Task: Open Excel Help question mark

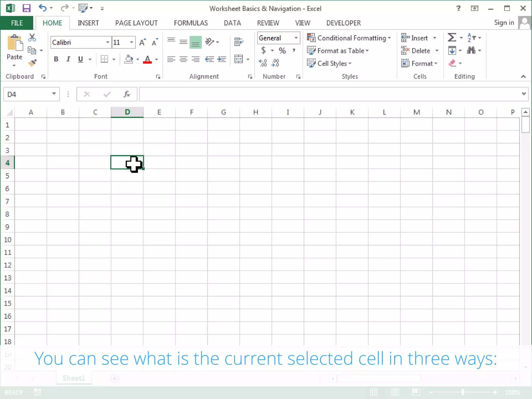Action: coord(458,8)
